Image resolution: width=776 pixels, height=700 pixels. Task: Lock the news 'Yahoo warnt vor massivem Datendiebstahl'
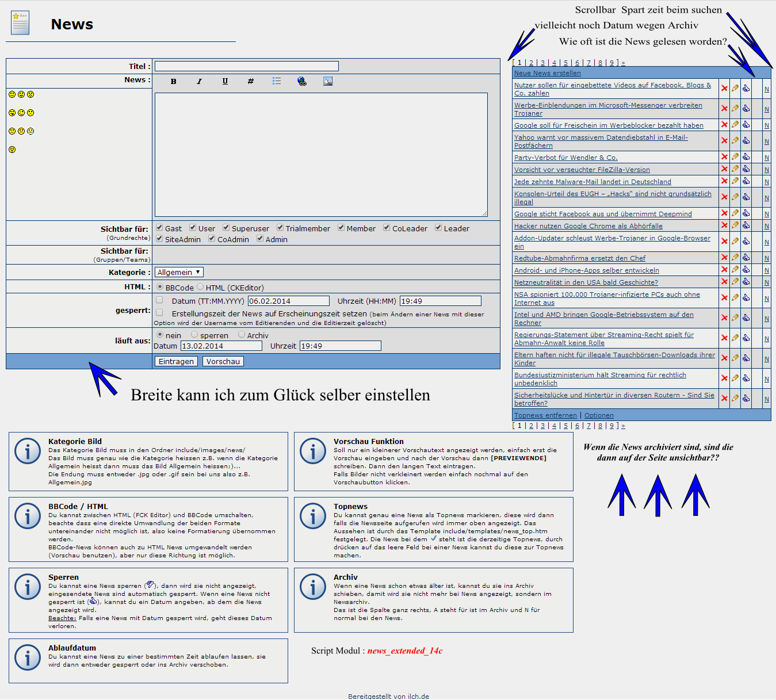click(746, 141)
